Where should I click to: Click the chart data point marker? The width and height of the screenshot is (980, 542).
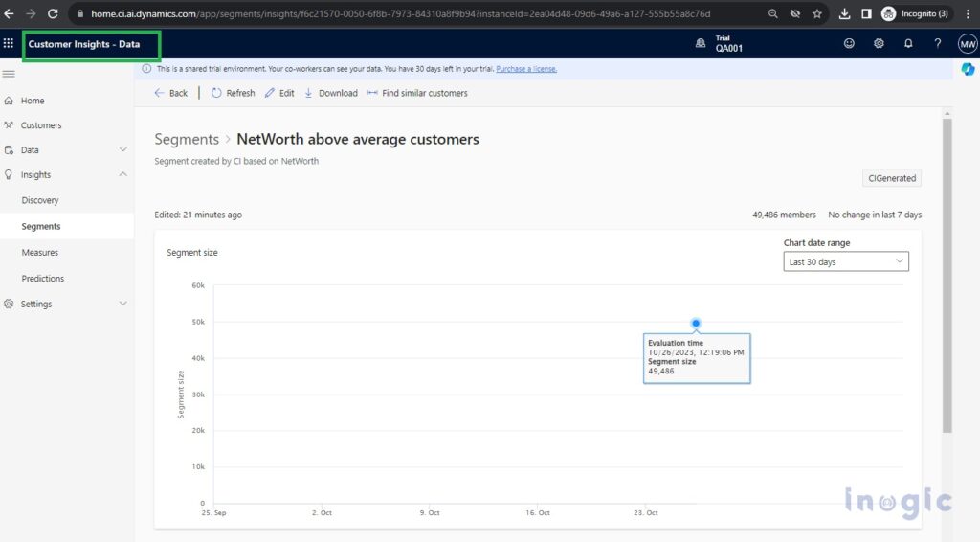(x=696, y=324)
